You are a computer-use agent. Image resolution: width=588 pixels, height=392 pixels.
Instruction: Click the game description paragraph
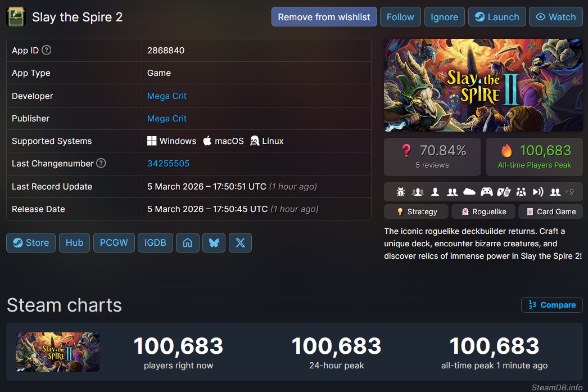[483, 244]
